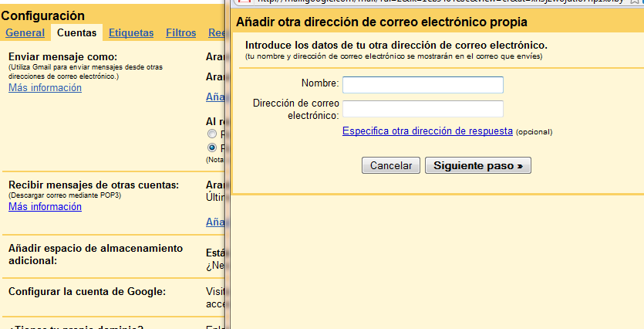Select the Cuentas tab
644x329 pixels.
tap(76, 32)
